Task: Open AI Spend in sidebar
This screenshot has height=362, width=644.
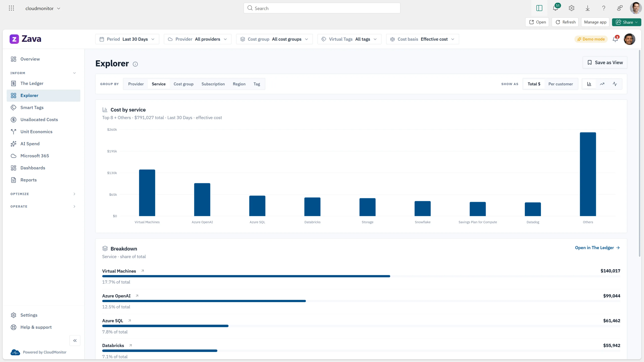Action: (43, 144)
